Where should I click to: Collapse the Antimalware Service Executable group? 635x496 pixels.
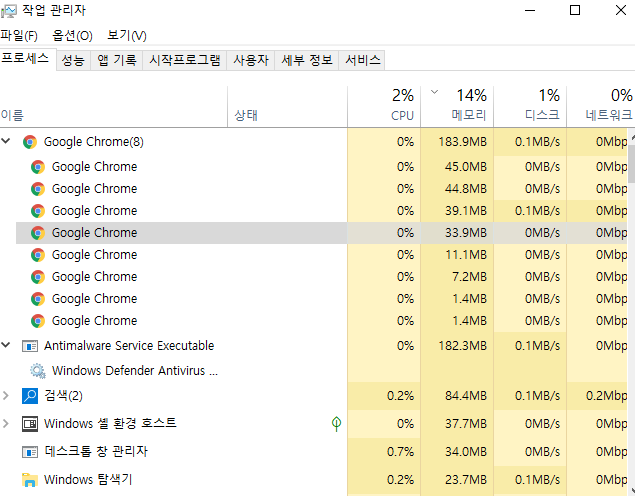(7, 346)
